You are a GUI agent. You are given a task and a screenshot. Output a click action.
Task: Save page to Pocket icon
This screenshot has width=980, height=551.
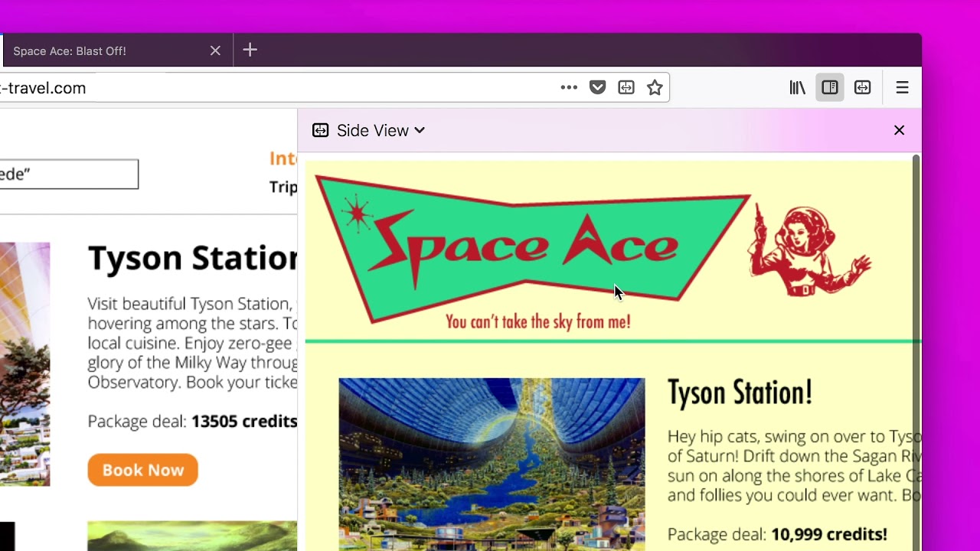click(x=598, y=88)
